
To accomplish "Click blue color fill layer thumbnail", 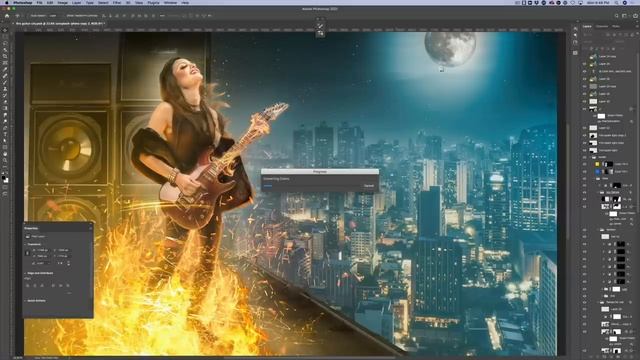I will (x=597, y=172).
